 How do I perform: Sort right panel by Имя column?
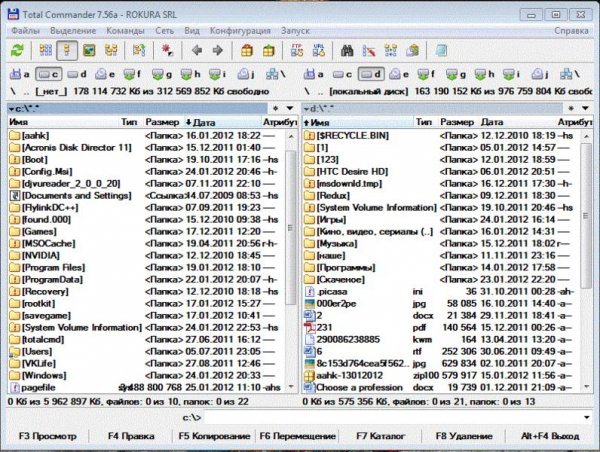pos(358,122)
